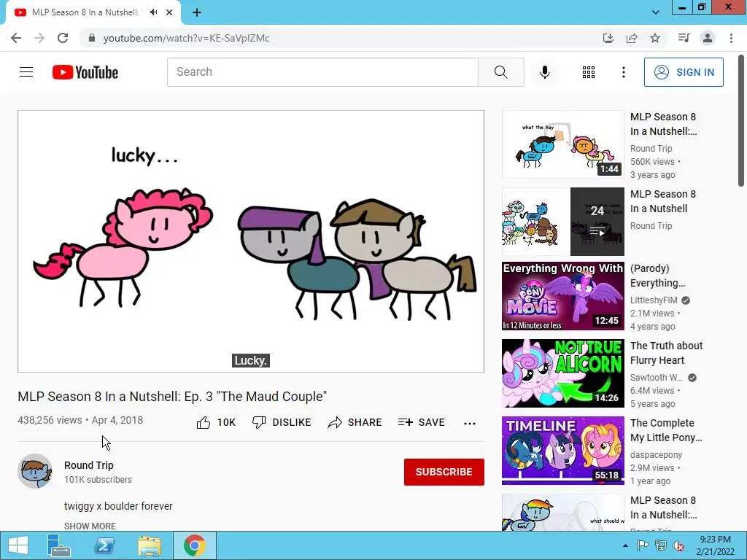Expand description with SHOW MORE
Image resolution: width=747 pixels, height=560 pixels.
90,526
